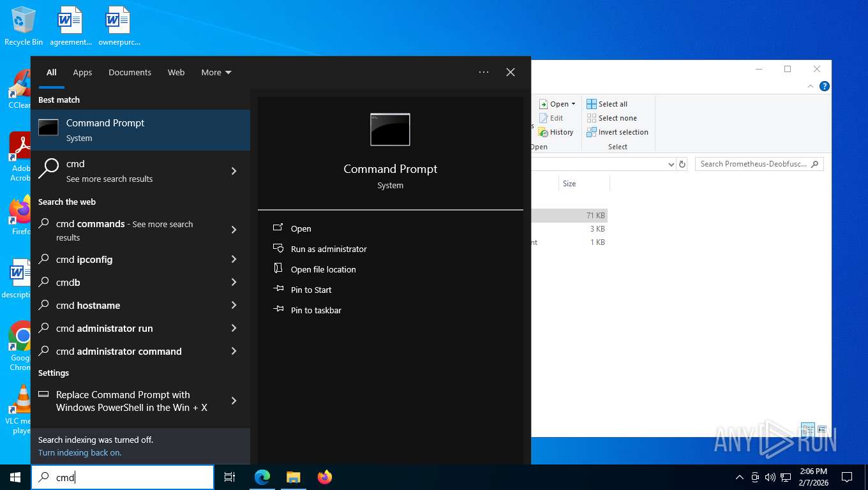Close the search panel with X
This screenshot has width=868, height=490.
[511, 72]
